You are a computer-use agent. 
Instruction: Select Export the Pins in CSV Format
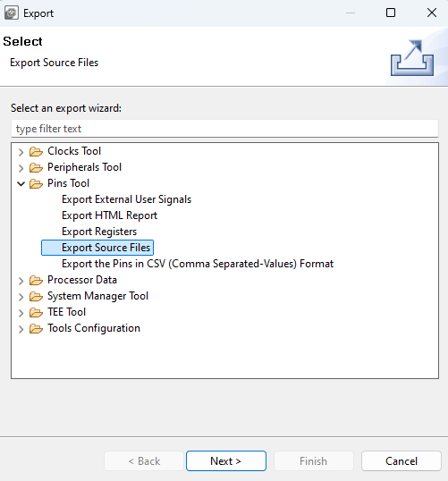[x=198, y=264]
